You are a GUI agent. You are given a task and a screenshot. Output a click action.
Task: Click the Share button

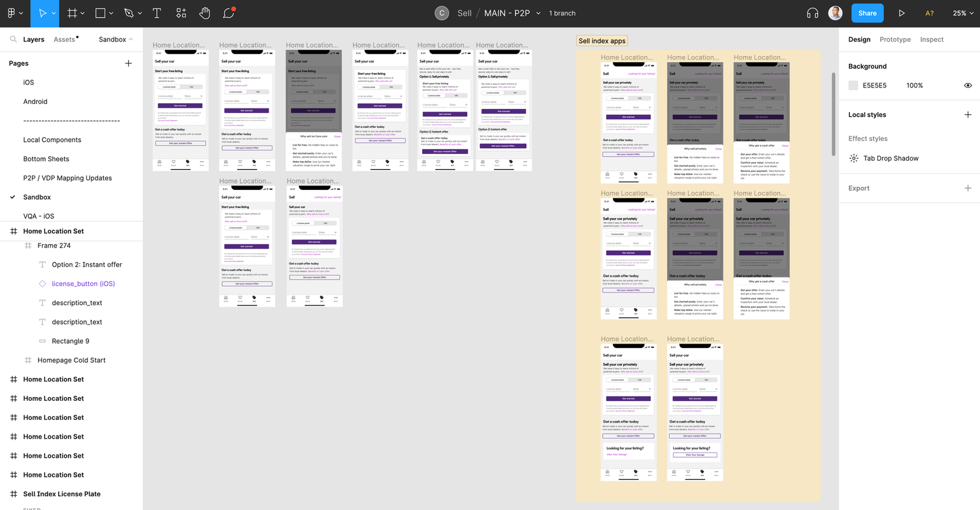click(x=867, y=13)
